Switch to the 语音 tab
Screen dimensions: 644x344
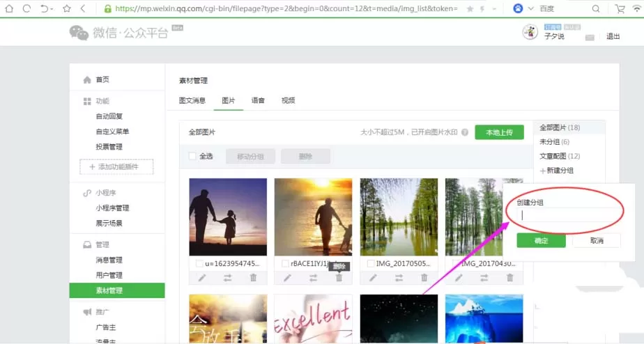pos(258,100)
